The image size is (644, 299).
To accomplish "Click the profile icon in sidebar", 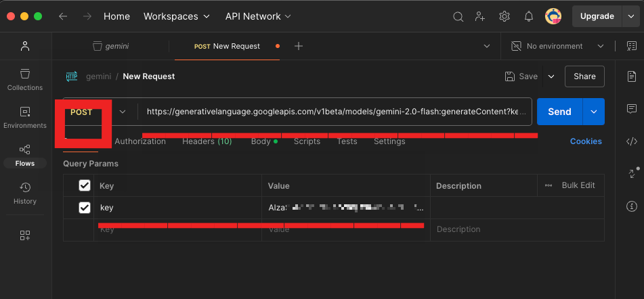I will (25, 46).
